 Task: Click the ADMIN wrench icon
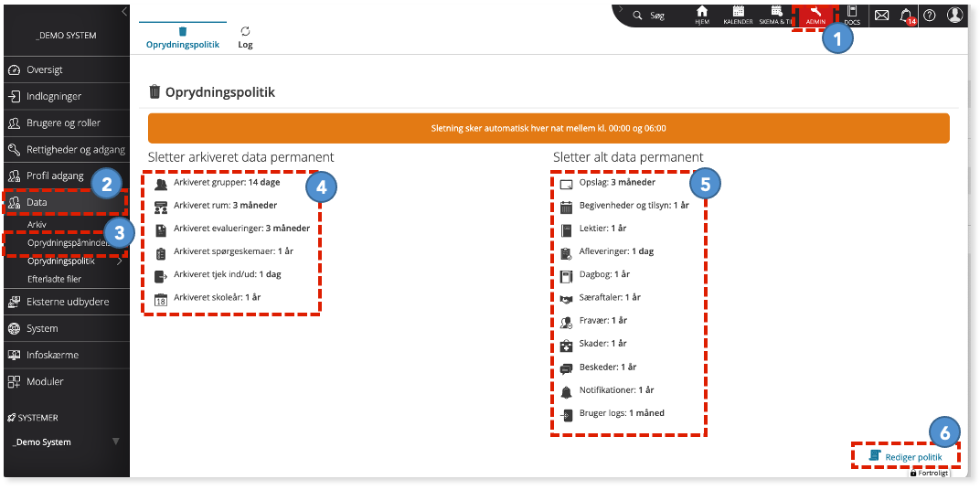pos(815,15)
